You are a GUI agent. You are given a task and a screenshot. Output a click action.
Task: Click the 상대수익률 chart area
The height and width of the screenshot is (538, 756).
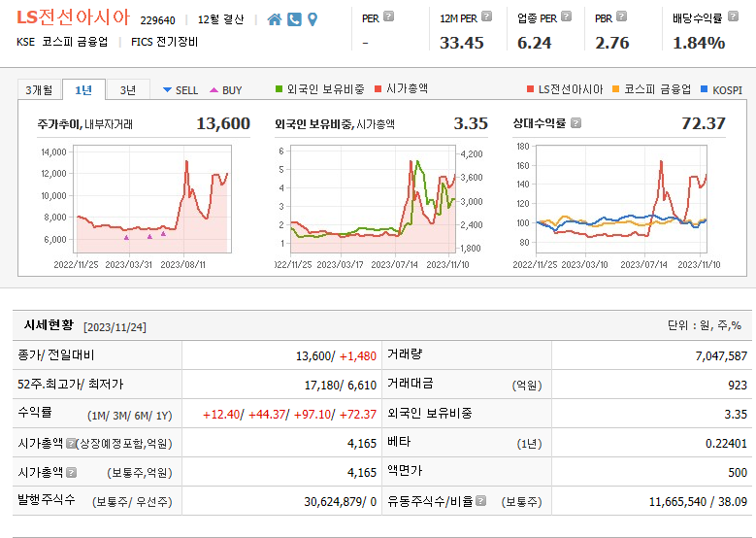tap(621, 199)
